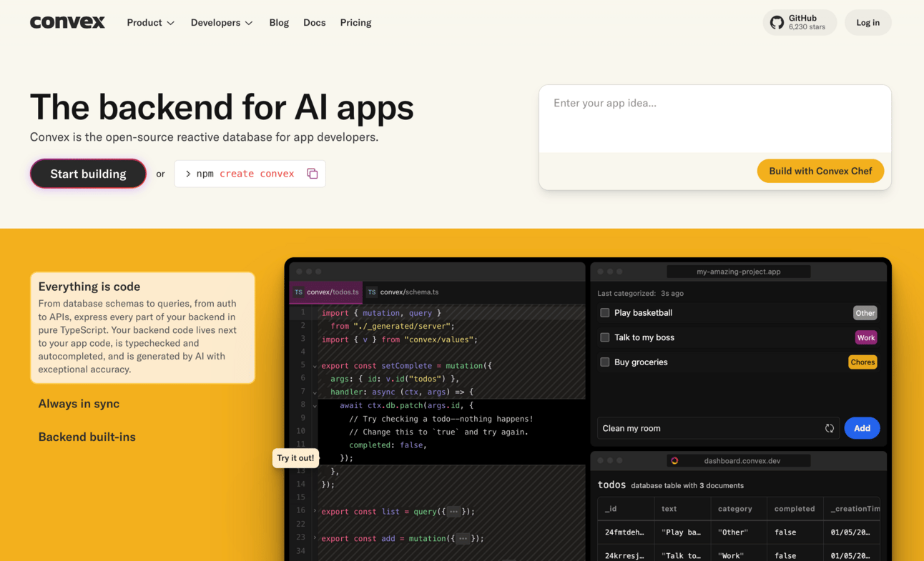
Task: Click the Convex logo
Action: (67, 22)
